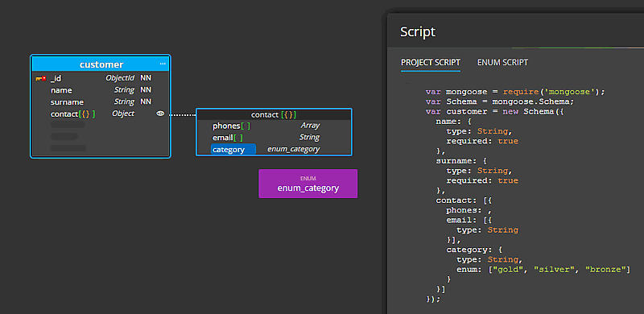
Task: Switch to the ENUM SCRIPT tab
Action: [x=502, y=63]
